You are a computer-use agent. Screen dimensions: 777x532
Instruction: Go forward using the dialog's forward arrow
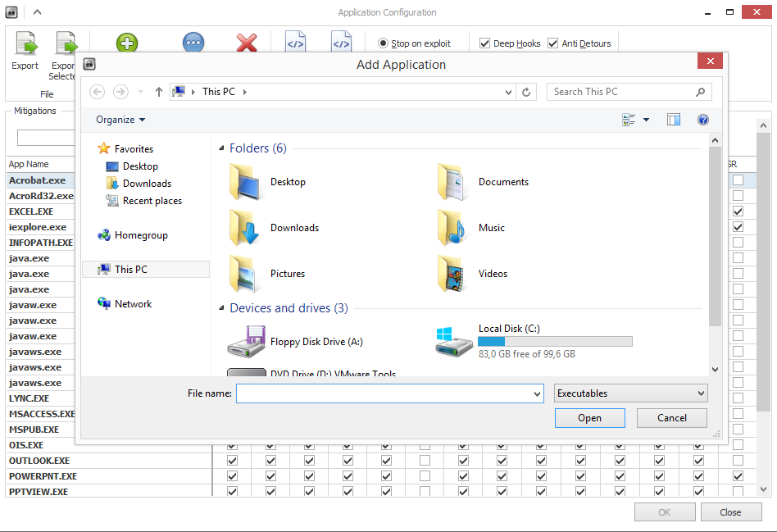pyautogui.click(x=120, y=92)
